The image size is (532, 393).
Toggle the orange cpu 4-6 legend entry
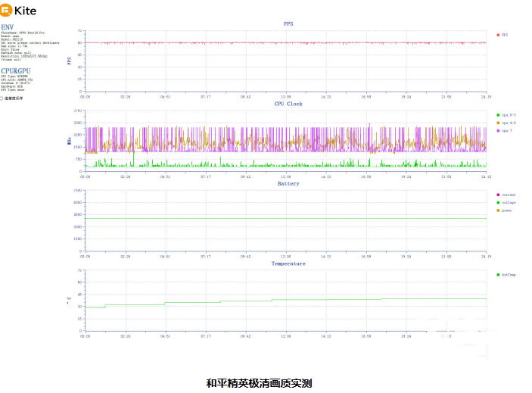point(506,123)
